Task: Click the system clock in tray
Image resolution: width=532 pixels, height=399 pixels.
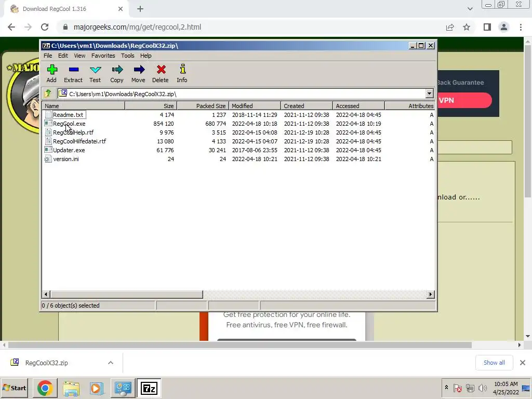Action: click(506, 388)
